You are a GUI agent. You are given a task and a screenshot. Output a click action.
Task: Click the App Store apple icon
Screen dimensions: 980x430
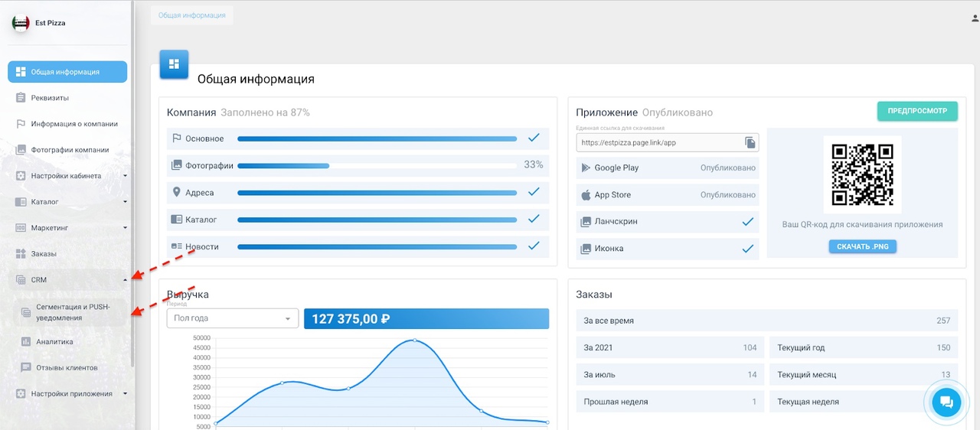[x=586, y=195]
